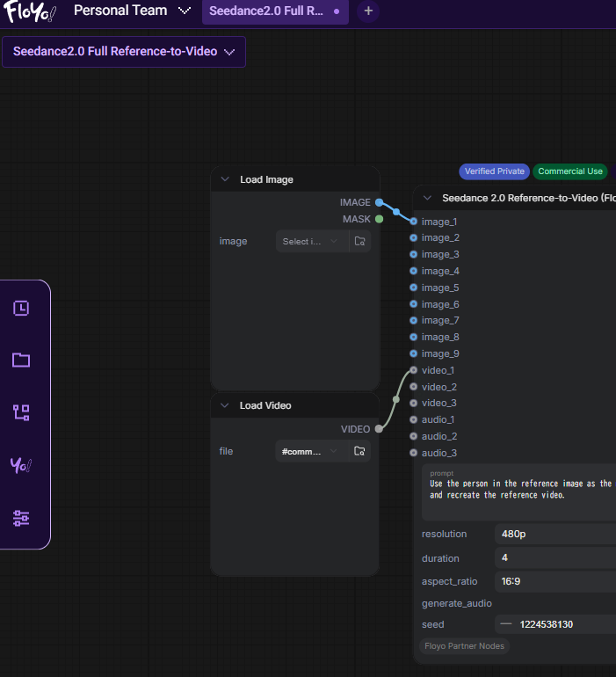Switch to the Seedance2.0 Full R... tab
Image resolution: width=616 pixels, height=677 pixels.
tap(275, 11)
